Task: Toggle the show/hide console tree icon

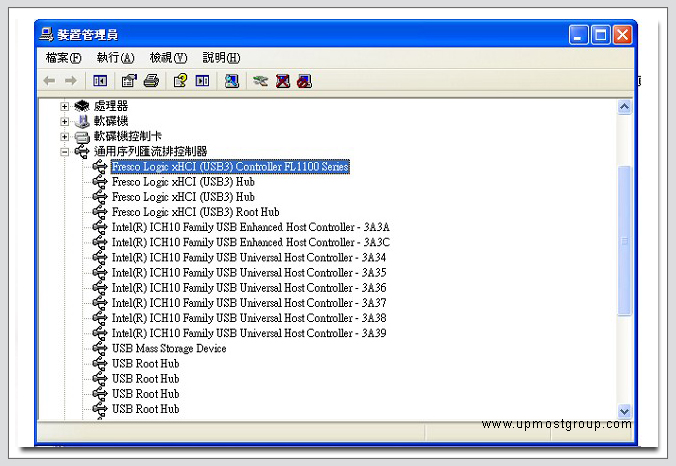Action: point(100,81)
